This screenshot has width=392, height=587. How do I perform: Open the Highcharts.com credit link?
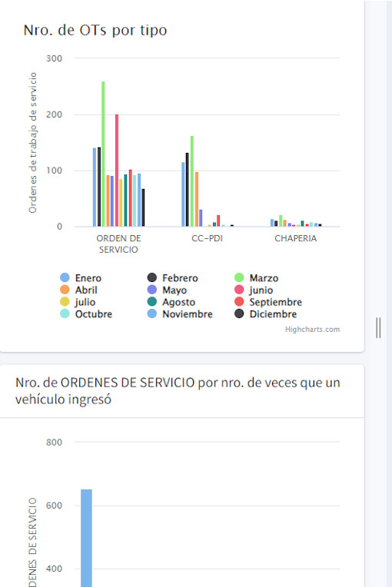pos(312,330)
